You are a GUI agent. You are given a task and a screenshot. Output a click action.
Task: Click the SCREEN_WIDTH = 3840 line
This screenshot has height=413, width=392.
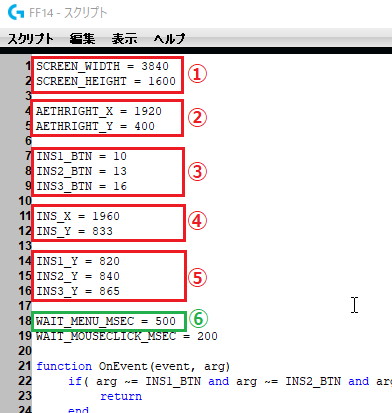point(102,66)
